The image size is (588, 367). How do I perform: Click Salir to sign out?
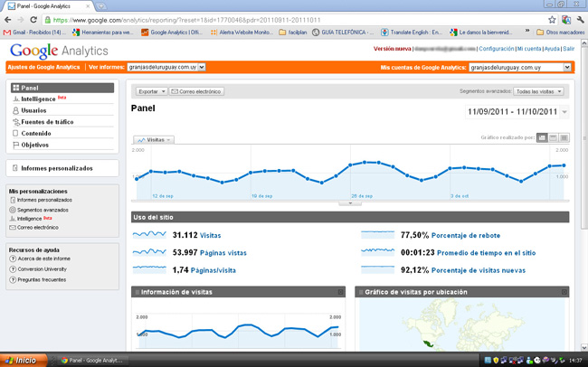pos(568,49)
